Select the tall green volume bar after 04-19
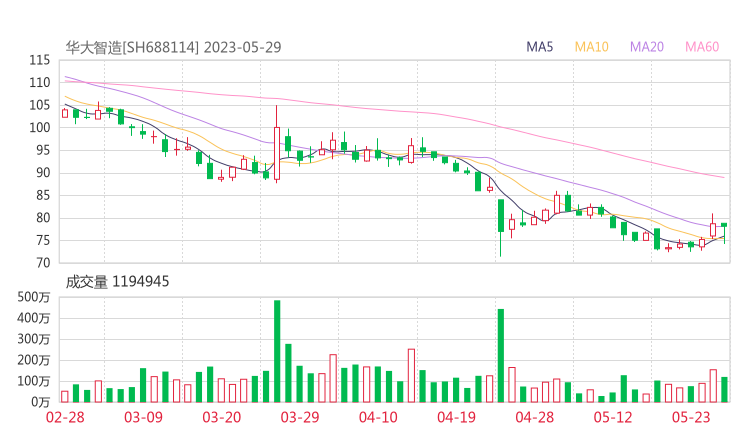Viewport: 740px width, 440px height. (501, 355)
